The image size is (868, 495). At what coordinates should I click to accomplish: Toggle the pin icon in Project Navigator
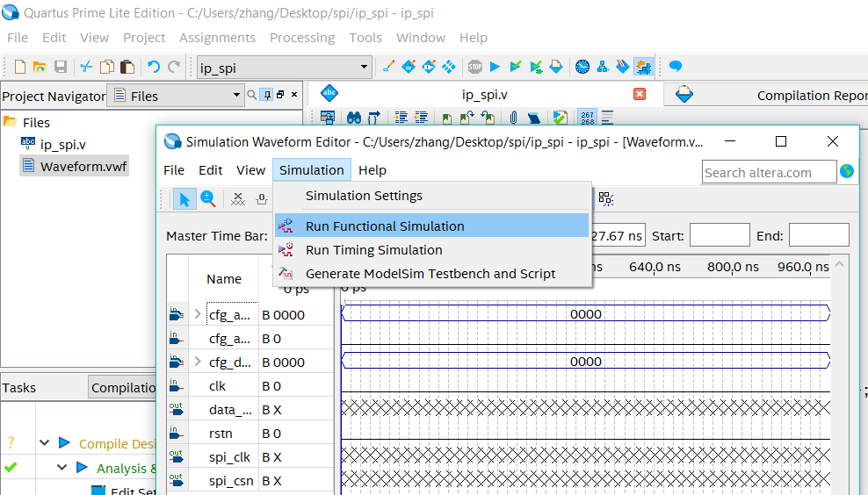tap(267, 95)
